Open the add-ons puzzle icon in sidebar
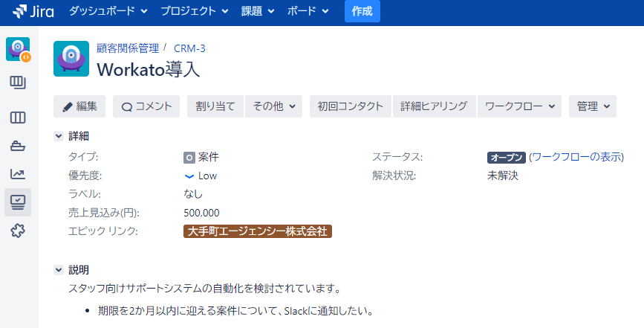This screenshot has height=328, width=644. coord(18,231)
